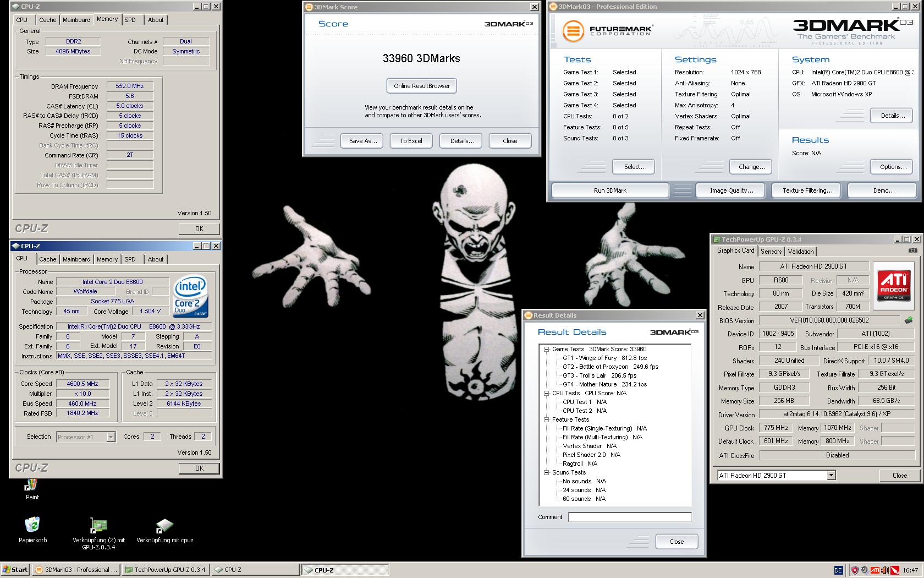Close the Result Details dialog via Close button

click(676, 542)
